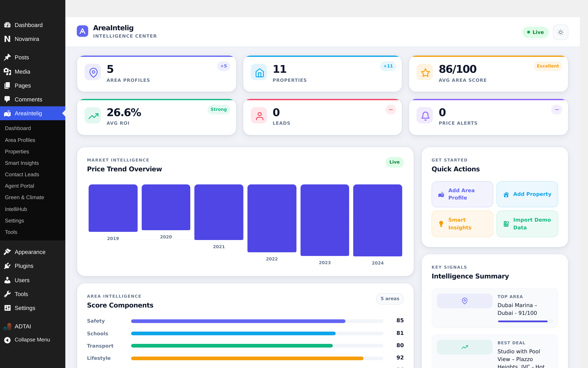Open Properties submenu item
Viewport: 588px width, 368px height.
(17, 151)
